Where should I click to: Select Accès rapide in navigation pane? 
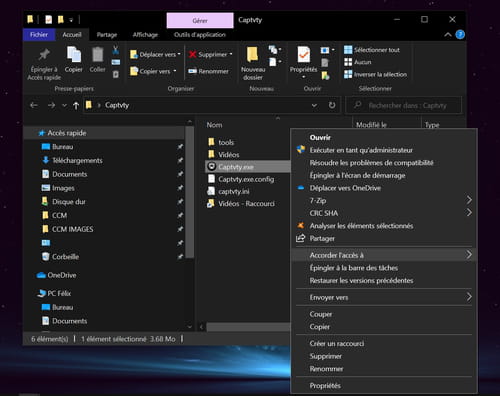pyautogui.click(x=104, y=133)
